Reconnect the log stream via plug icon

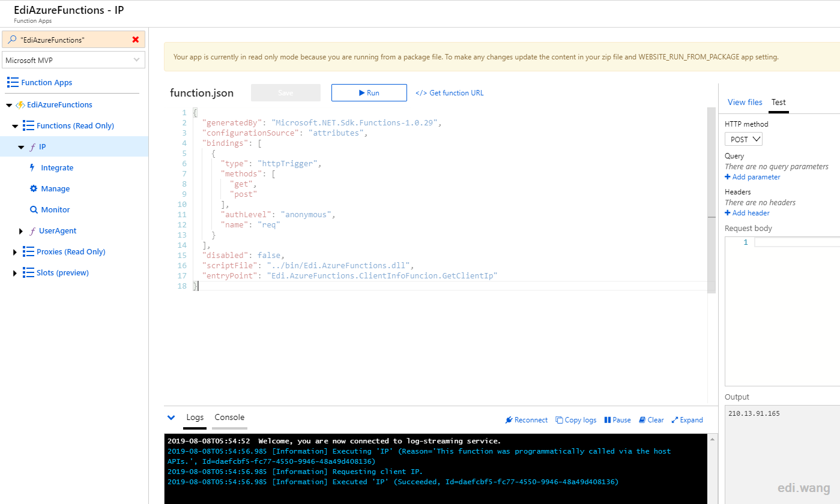(509, 420)
